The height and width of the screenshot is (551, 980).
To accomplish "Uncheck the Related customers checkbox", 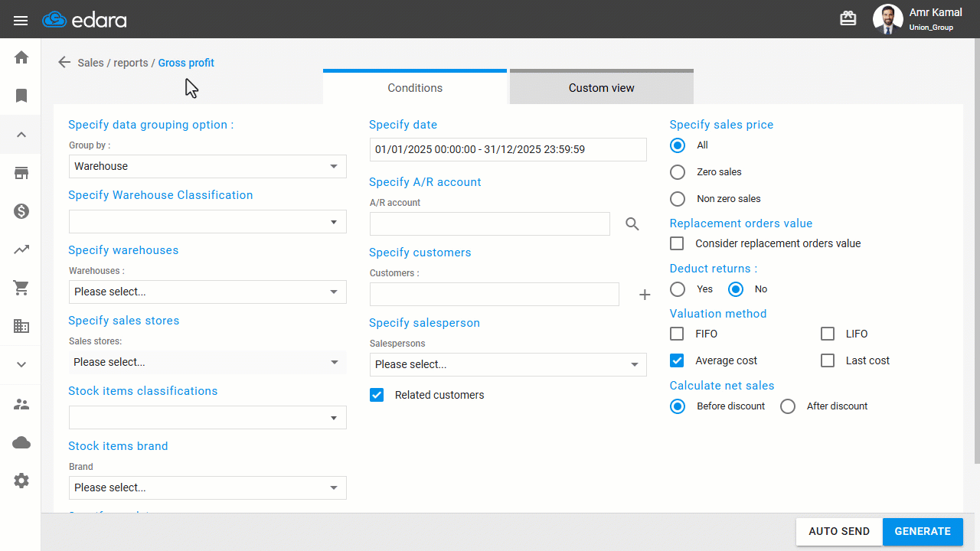I will pyautogui.click(x=377, y=395).
